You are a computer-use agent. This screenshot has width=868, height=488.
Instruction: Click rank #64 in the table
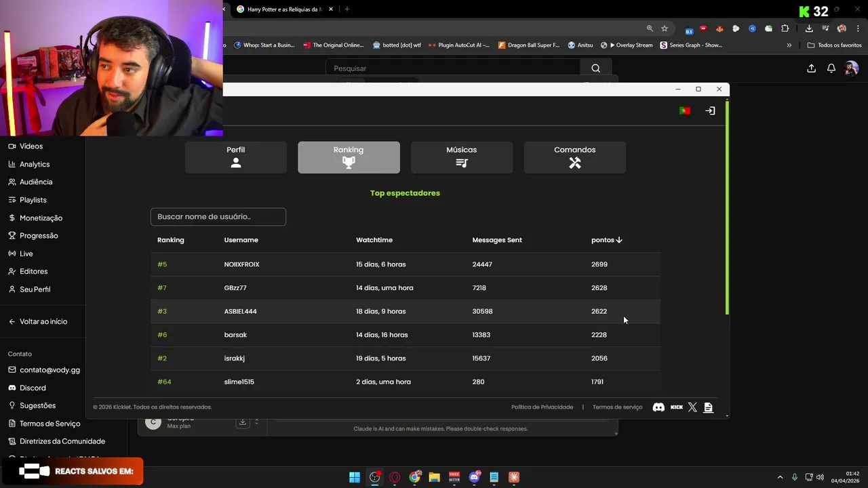tap(164, 382)
